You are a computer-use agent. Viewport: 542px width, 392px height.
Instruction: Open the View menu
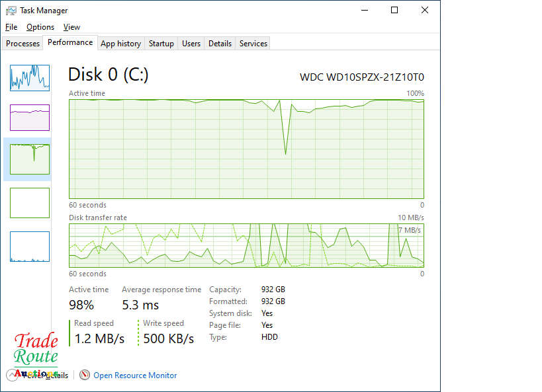tap(71, 27)
